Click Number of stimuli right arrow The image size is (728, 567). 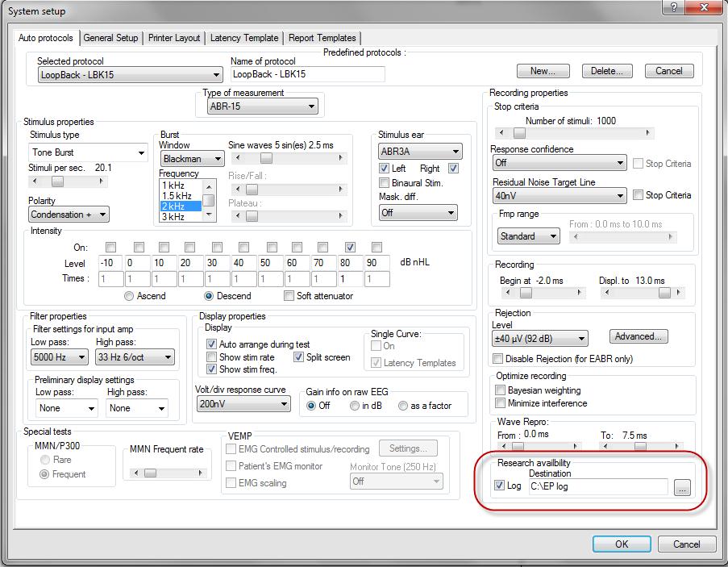(x=647, y=133)
